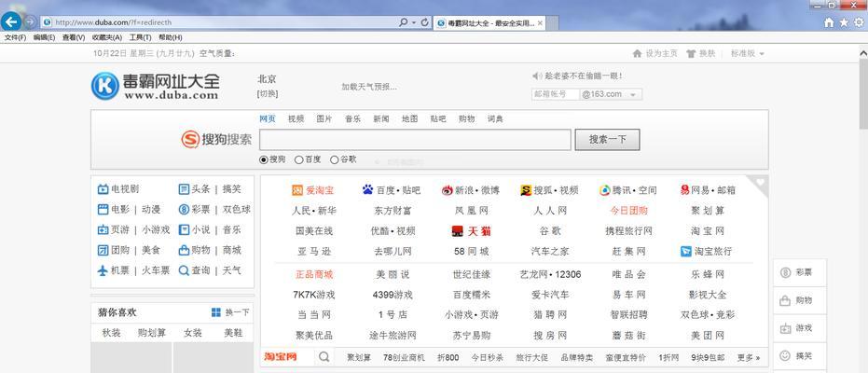The image size is (868, 373).
Task: Open the 文件(F) menu
Action: tap(15, 37)
